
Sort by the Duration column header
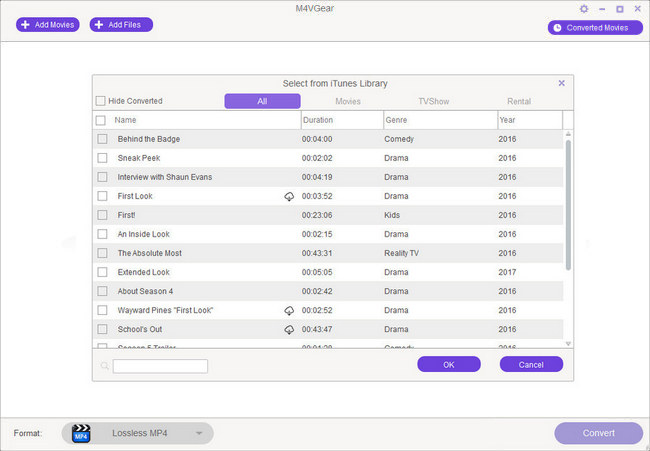[x=318, y=120]
